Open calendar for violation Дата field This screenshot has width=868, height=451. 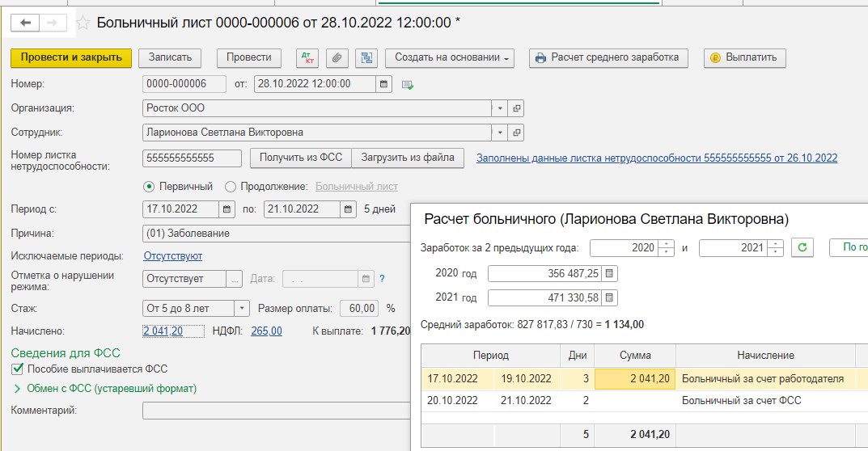point(366,278)
